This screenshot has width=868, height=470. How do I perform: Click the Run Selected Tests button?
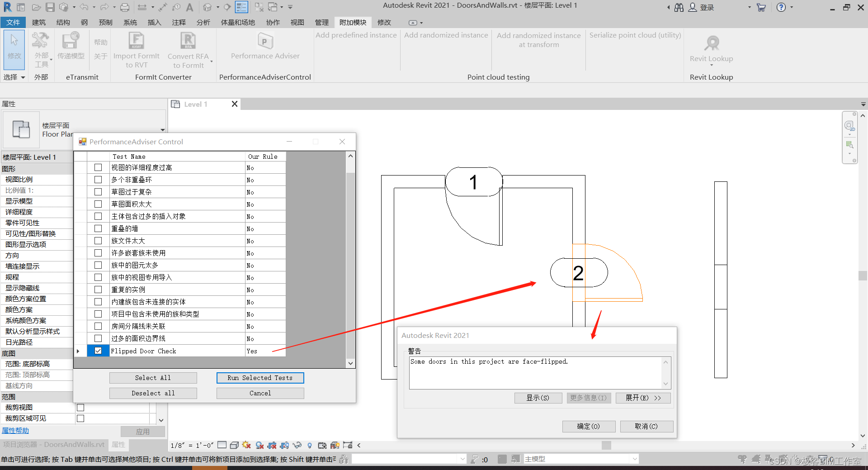pyautogui.click(x=260, y=378)
